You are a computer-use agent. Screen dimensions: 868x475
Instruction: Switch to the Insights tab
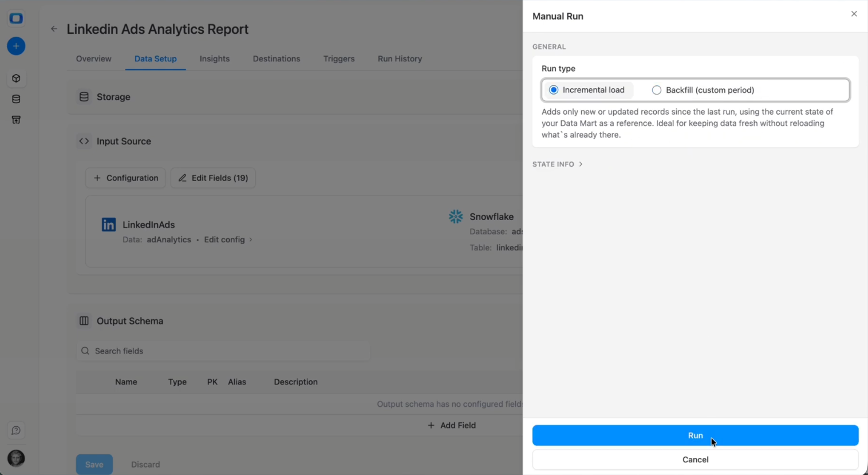[215, 58]
